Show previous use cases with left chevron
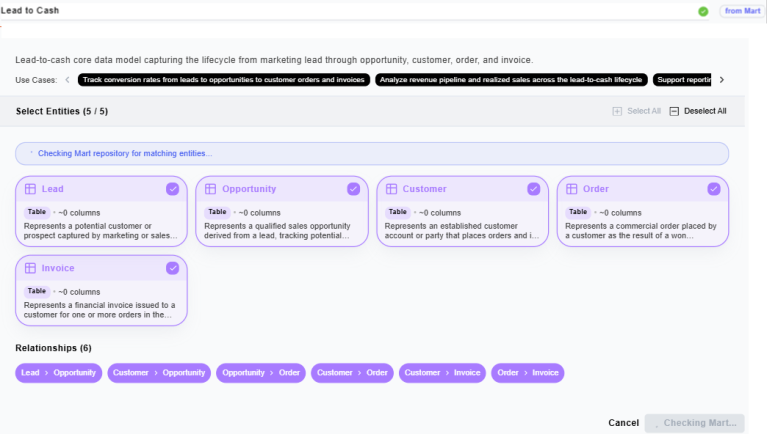Viewport: 767px width, 434px height. coord(68,80)
